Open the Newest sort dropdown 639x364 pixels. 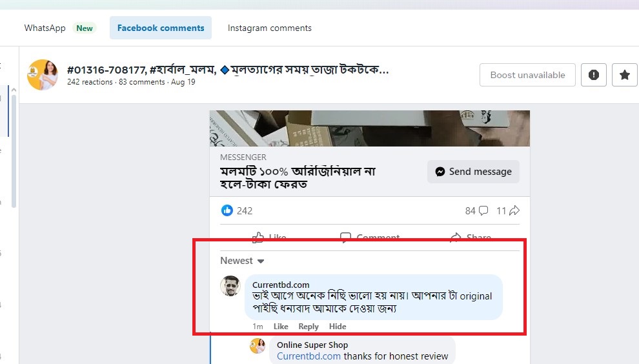tap(242, 261)
